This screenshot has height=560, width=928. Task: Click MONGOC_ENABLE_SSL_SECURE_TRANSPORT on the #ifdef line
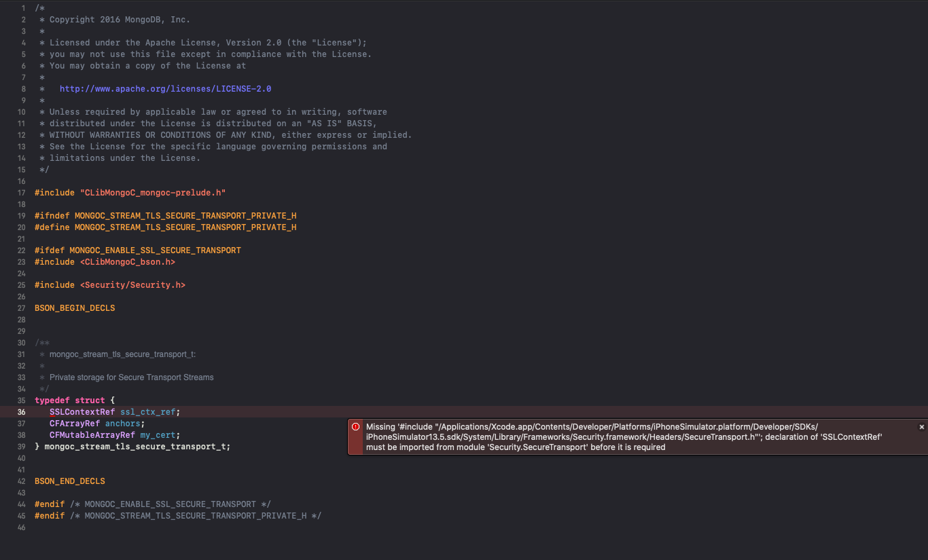tap(155, 250)
